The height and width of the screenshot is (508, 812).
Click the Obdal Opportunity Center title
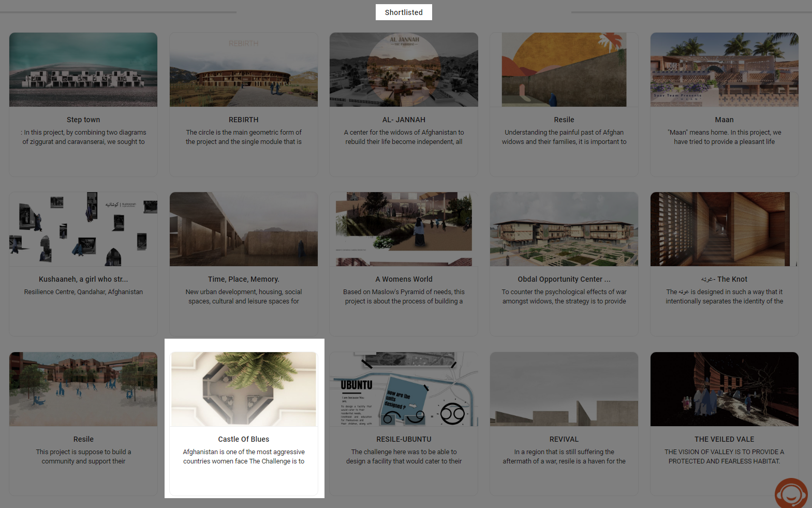(564, 279)
